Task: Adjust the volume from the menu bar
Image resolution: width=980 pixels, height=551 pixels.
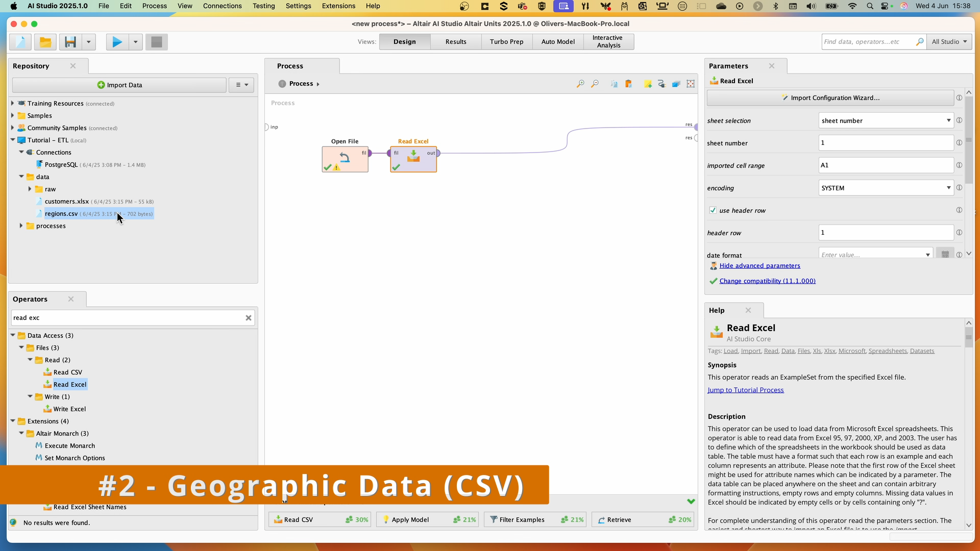Action: (x=811, y=6)
